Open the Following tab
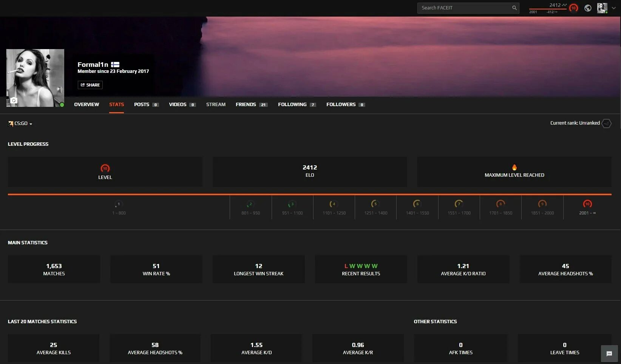Screen dimensions: 621x364 pos(297,105)
